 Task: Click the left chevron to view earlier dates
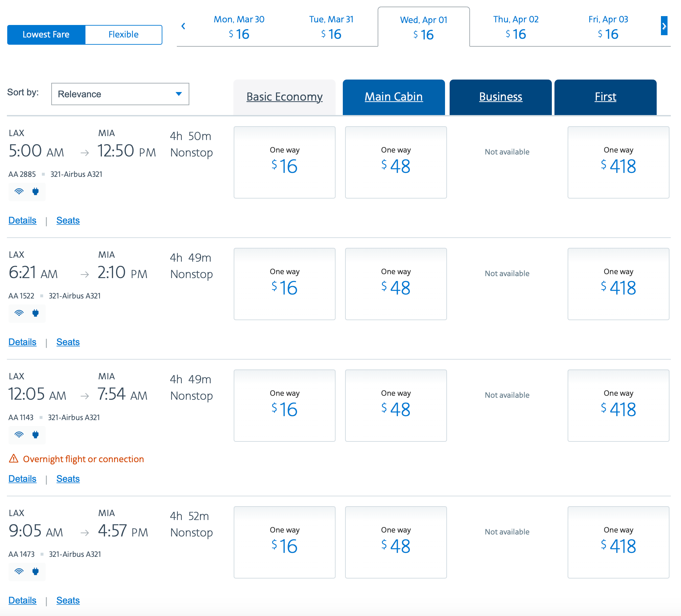pos(183,26)
